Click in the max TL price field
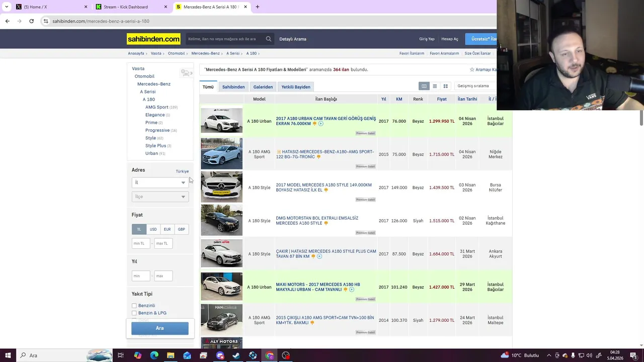 (x=163, y=243)
